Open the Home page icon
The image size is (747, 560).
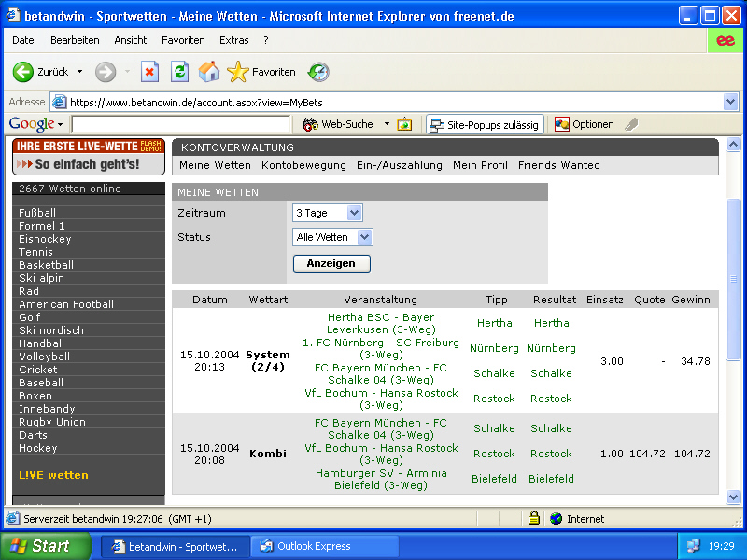click(x=209, y=73)
